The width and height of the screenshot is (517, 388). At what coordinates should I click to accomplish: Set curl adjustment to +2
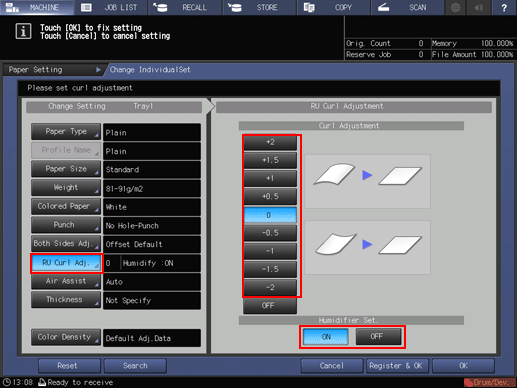(x=270, y=142)
